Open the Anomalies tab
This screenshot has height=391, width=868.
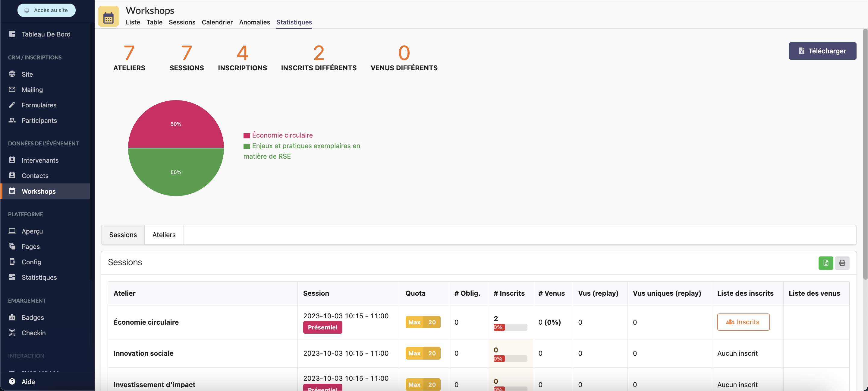pos(254,22)
